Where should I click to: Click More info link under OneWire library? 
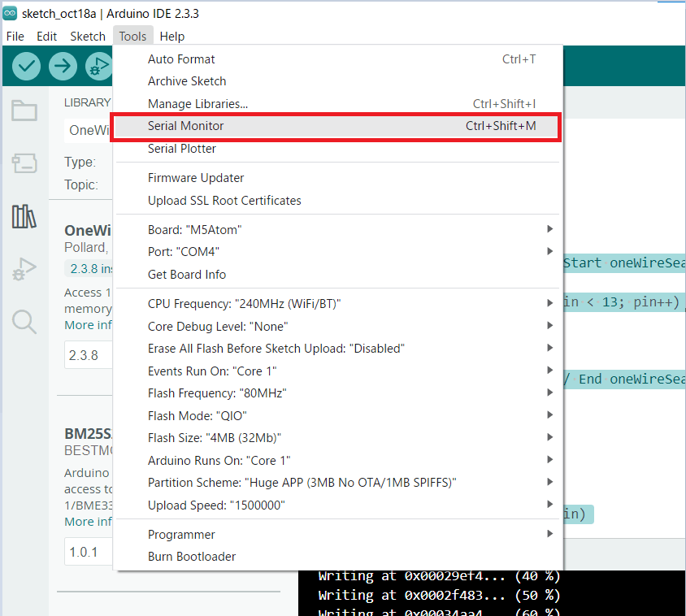[88, 325]
